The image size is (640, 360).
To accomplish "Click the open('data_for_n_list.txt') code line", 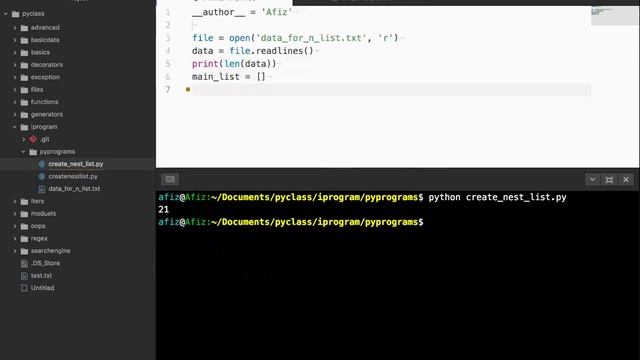I will 295,38.
